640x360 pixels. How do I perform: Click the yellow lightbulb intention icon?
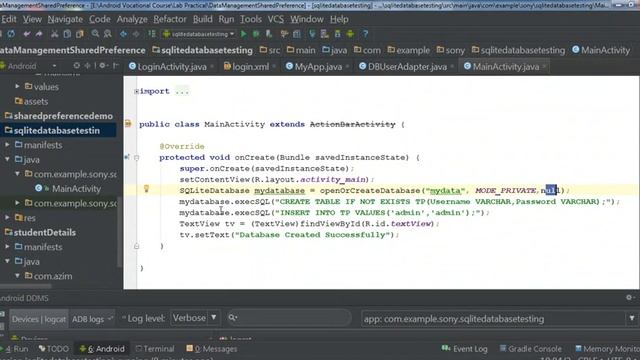146,189
